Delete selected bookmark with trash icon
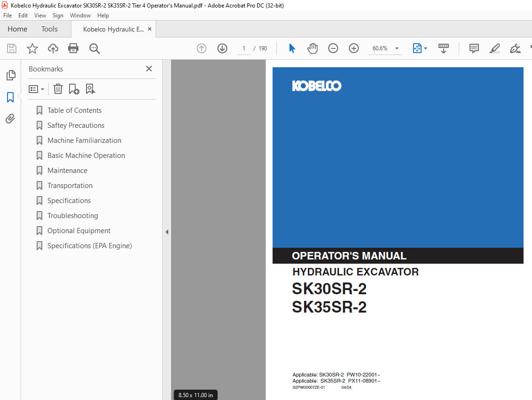The width and height of the screenshot is (532, 400). click(58, 89)
